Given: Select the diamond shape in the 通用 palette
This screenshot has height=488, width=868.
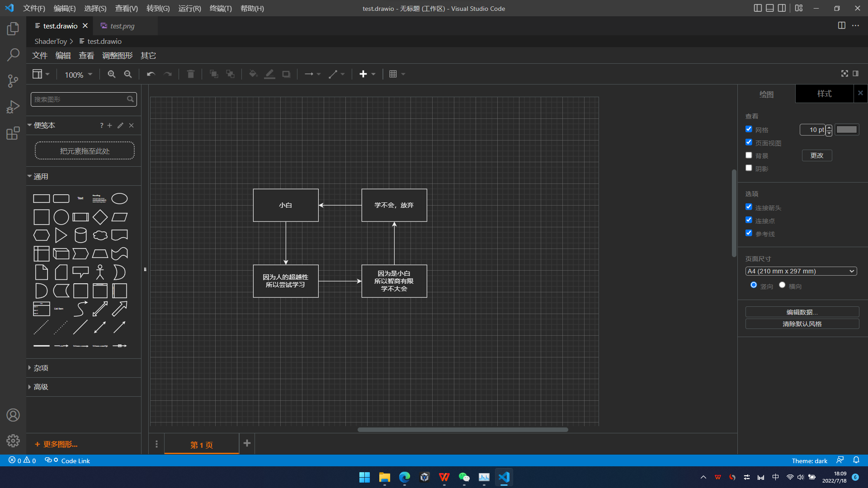Looking at the screenshot, I should coord(100,217).
